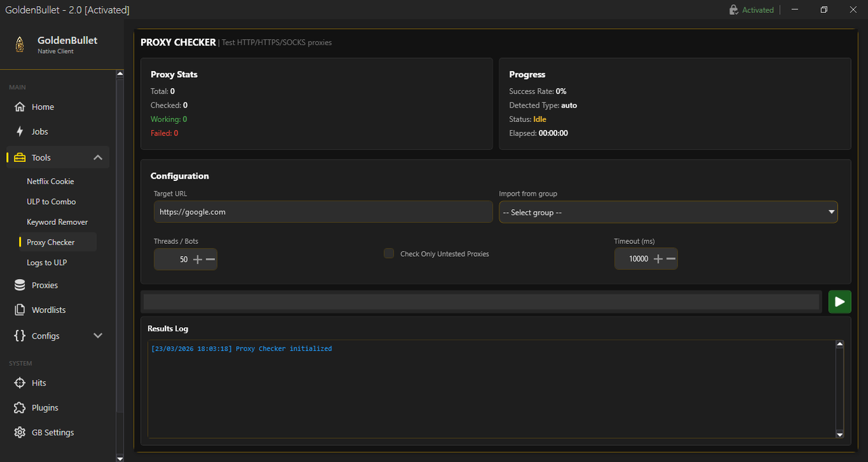Click the PROXY CHECKER page heading

coord(178,42)
